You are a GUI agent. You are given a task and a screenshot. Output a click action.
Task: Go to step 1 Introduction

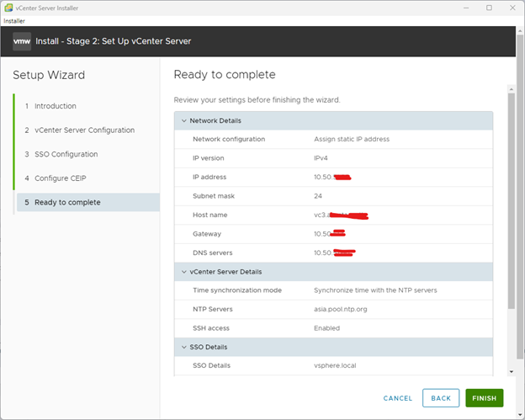click(x=56, y=106)
